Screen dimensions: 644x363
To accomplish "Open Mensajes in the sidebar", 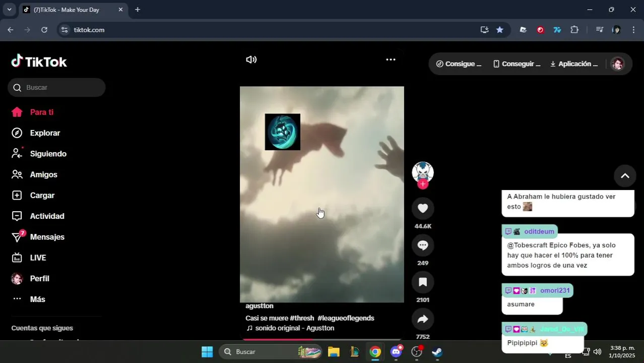I will click(38, 237).
